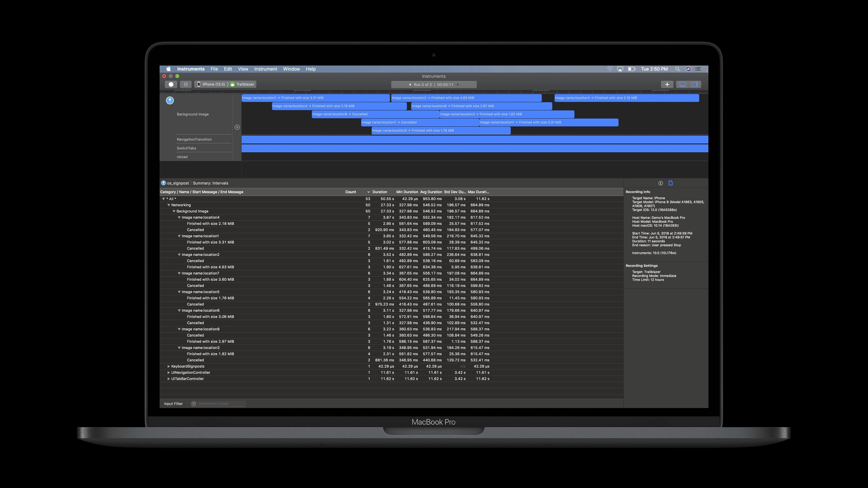
Task: Click the circled plus beside Background Image
Action: (x=237, y=127)
